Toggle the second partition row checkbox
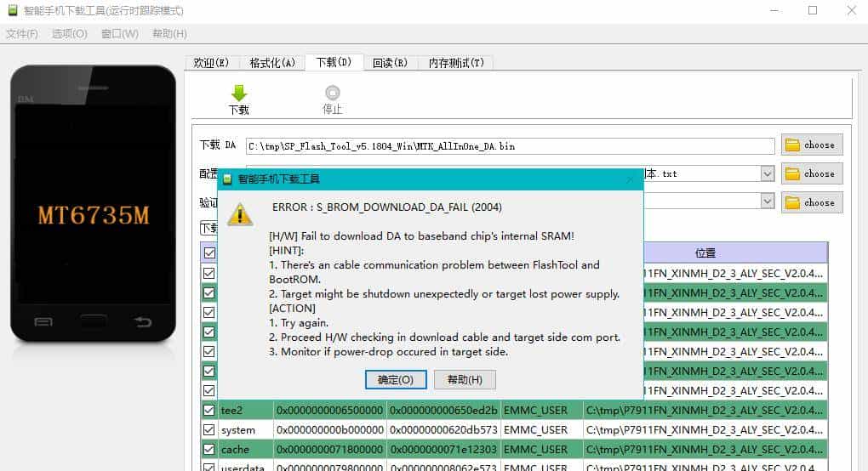This screenshot has height=471, width=868. pos(208,293)
